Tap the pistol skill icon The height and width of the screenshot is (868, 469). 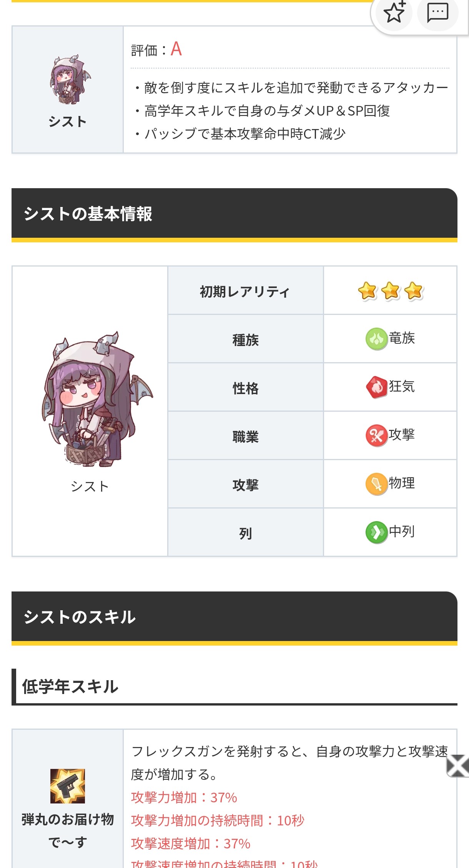click(68, 786)
